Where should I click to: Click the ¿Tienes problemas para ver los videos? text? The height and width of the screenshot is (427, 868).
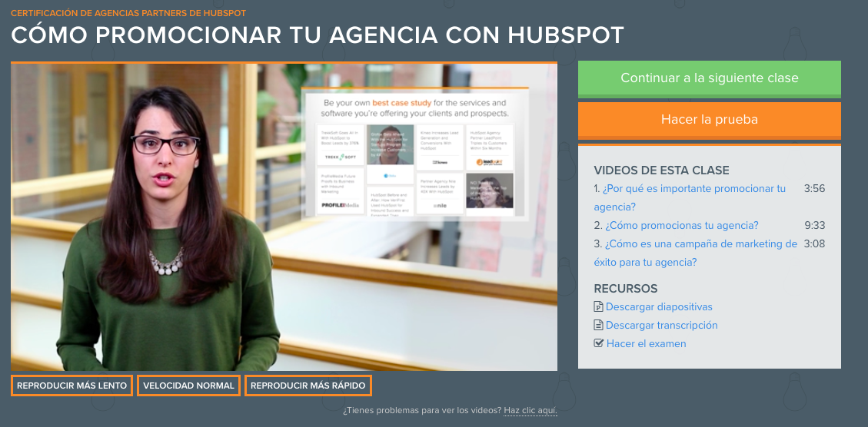pos(422,410)
